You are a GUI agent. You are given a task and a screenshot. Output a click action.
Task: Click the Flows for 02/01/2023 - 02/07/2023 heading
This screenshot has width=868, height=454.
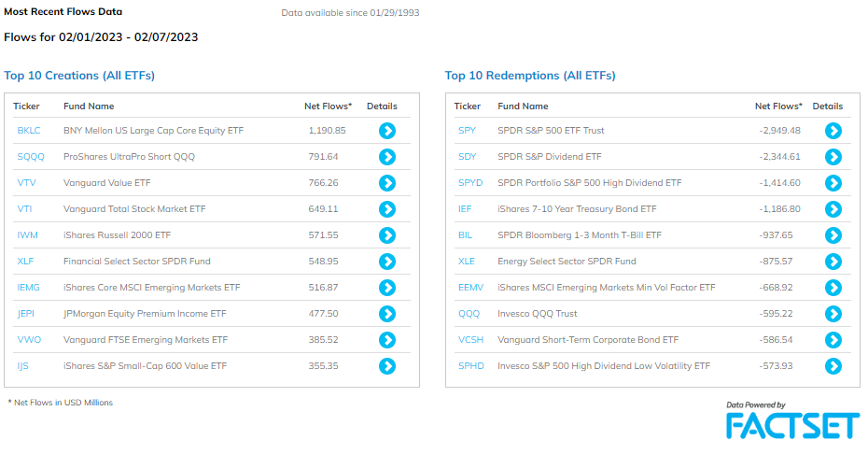tap(101, 37)
